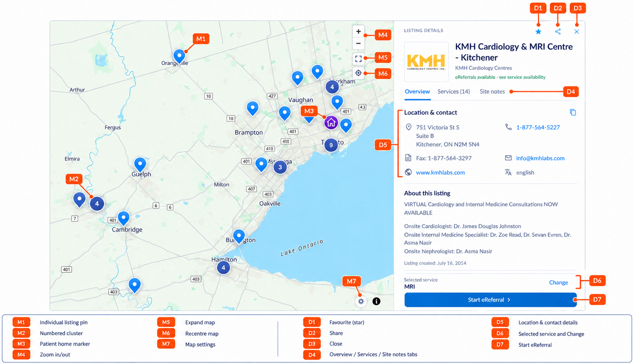Viewport: 634px width, 364px height.
Task: Share the KMH listing
Action: point(558,32)
